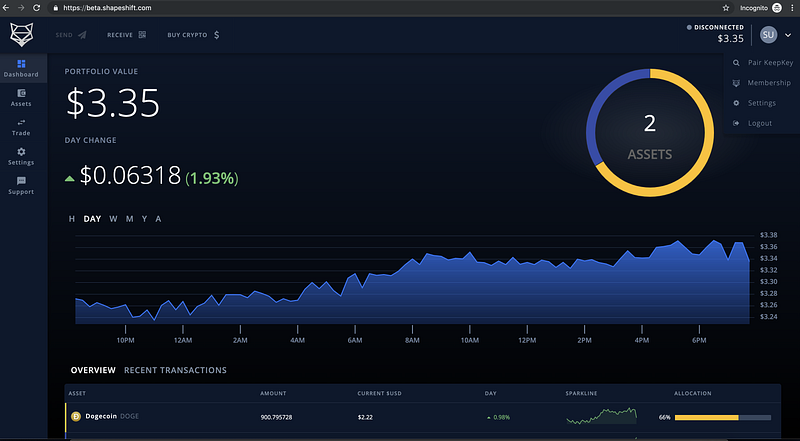Click the Dogecoin asset name
This screenshot has height=441, width=800.
102,416
